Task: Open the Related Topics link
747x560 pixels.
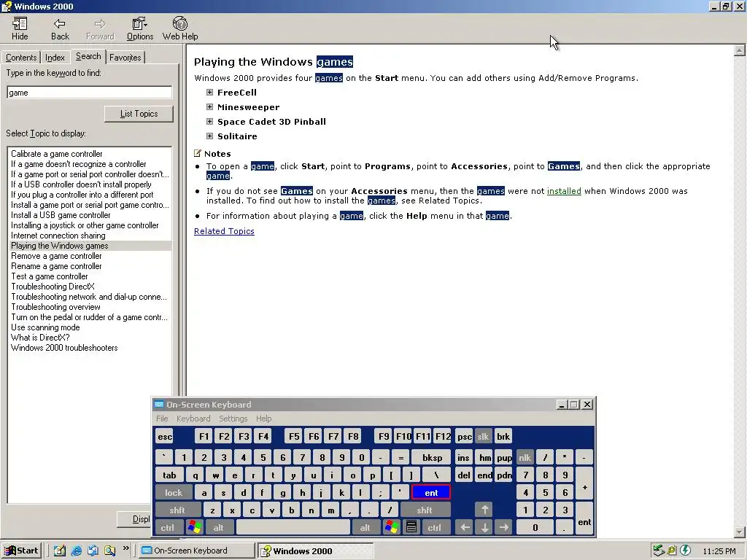Action: pos(224,231)
